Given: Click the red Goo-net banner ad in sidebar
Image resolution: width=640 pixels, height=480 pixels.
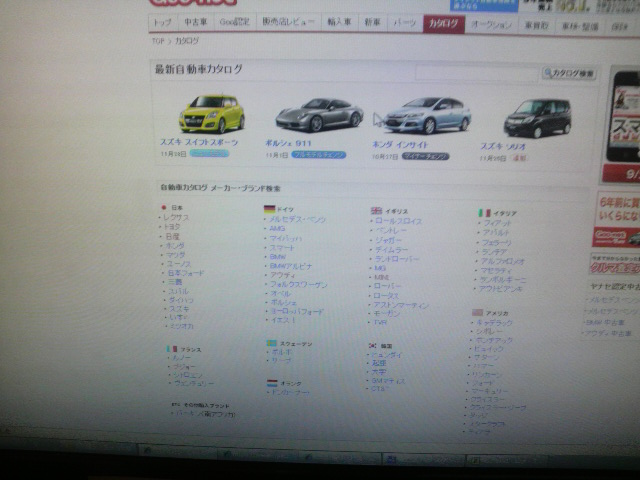Looking at the screenshot, I should coord(616,238).
